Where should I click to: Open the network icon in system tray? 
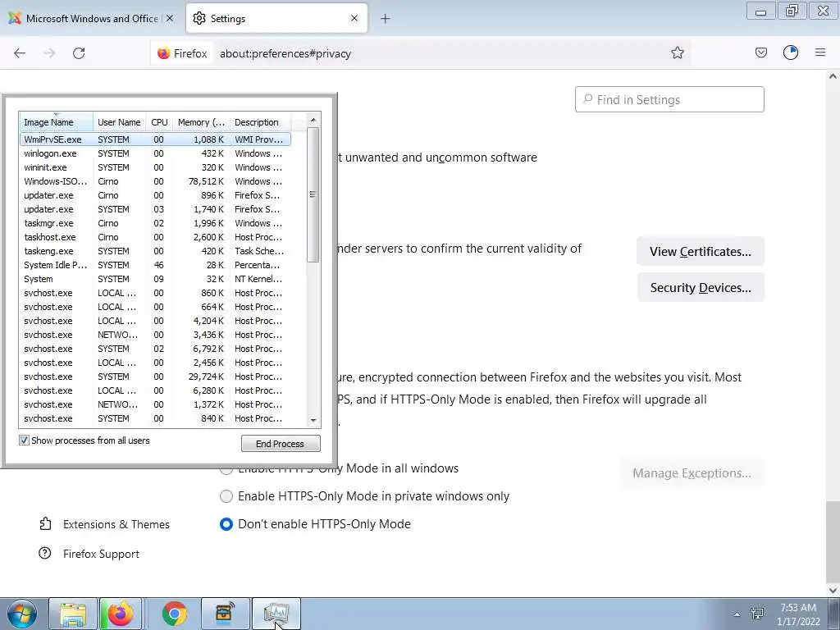tap(757, 614)
